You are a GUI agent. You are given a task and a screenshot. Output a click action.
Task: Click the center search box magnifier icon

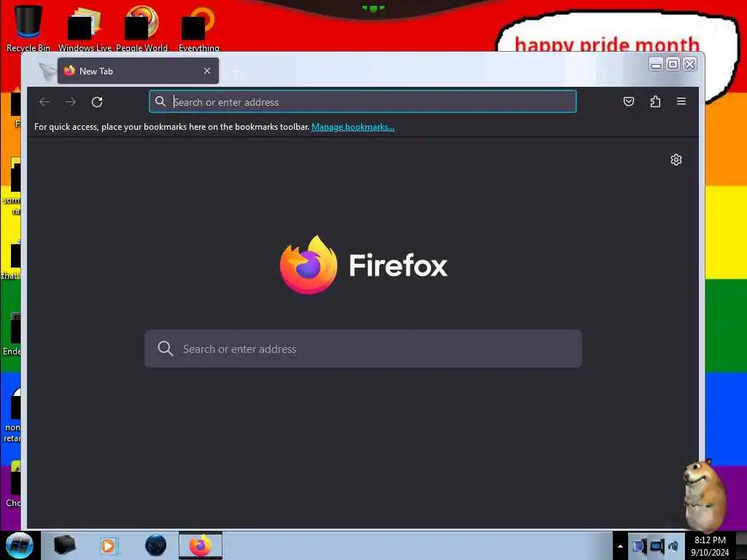pos(166,349)
